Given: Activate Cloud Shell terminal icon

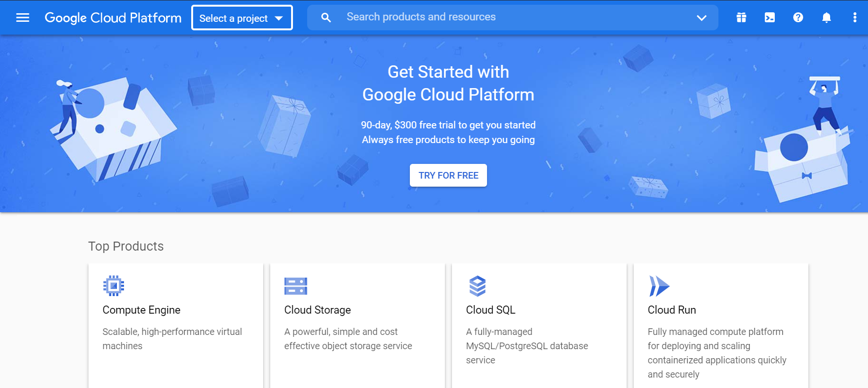Looking at the screenshot, I should [770, 18].
